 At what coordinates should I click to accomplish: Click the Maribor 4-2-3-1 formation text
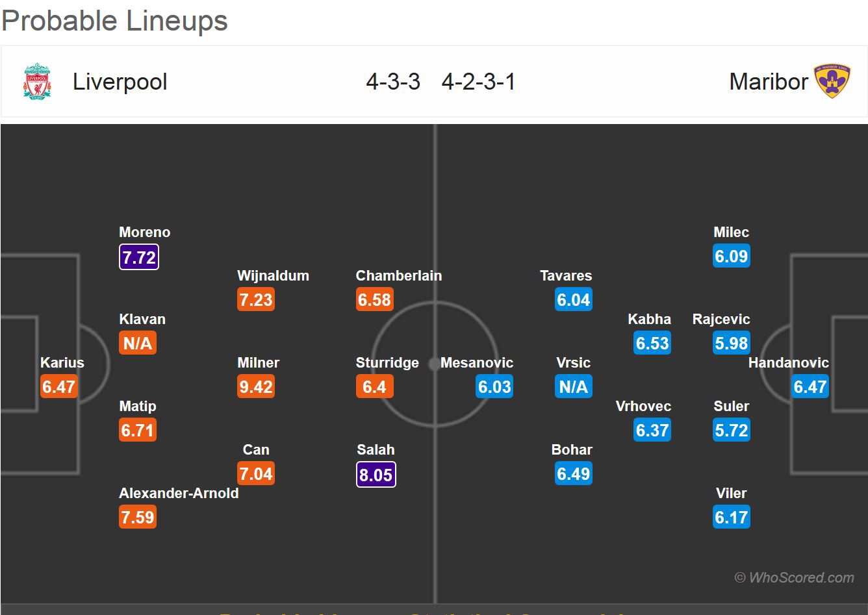click(x=478, y=82)
